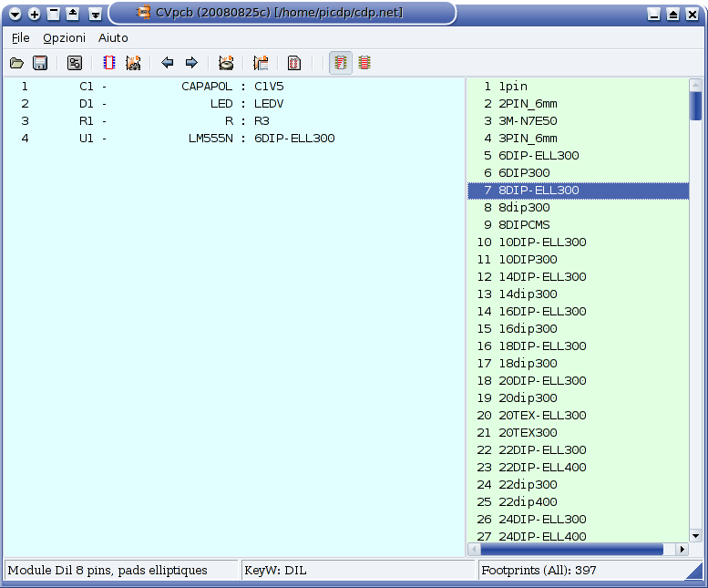Select footprint 6DIP-ELL300 in footprint list

(x=578, y=155)
